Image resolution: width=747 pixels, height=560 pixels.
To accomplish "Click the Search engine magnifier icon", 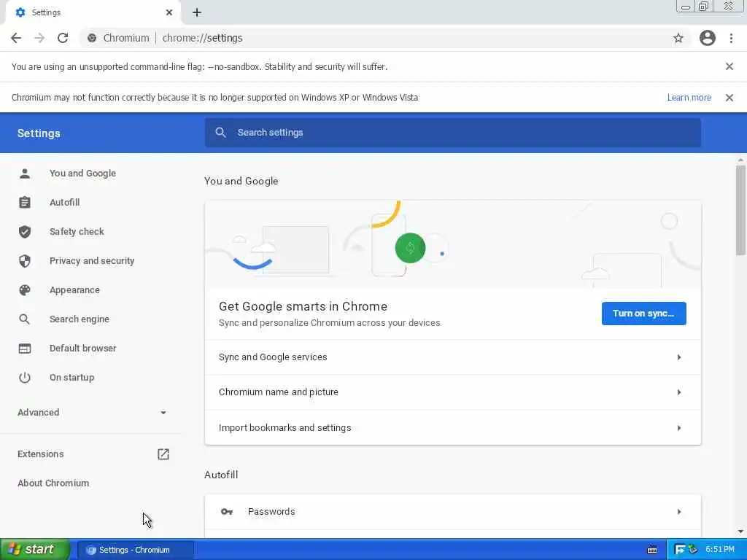I will click(25, 319).
